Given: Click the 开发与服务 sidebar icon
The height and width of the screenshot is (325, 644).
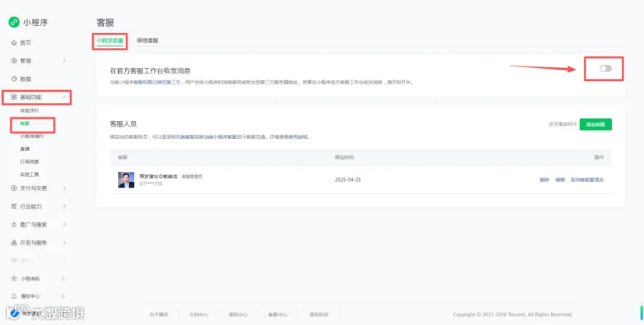Looking at the screenshot, I should [x=14, y=243].
